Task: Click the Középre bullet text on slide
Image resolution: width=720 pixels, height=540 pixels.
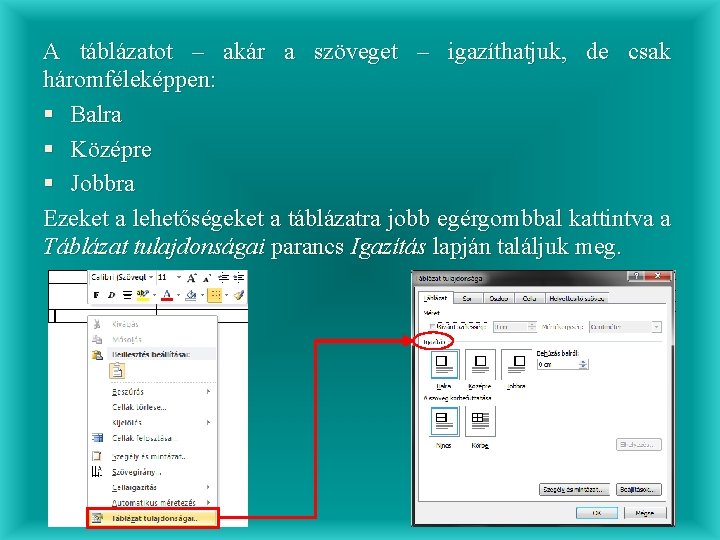Action: [x=111, y=149]
